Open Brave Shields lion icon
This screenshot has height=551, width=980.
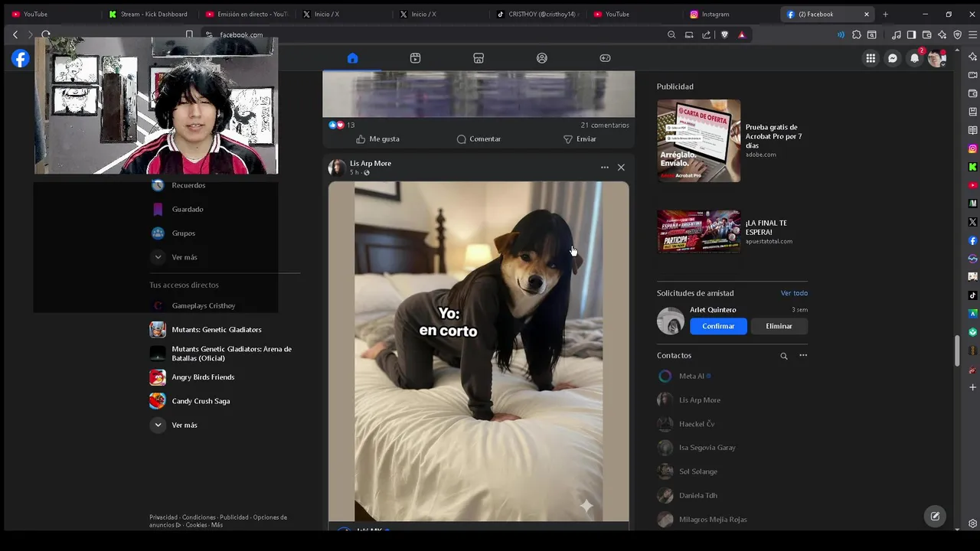click(724, 34)
